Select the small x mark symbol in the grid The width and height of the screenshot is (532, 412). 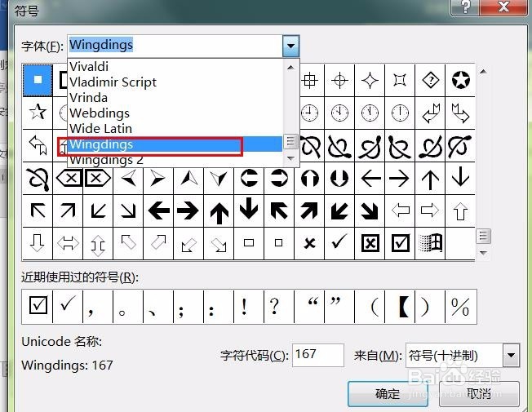point(309,243)
